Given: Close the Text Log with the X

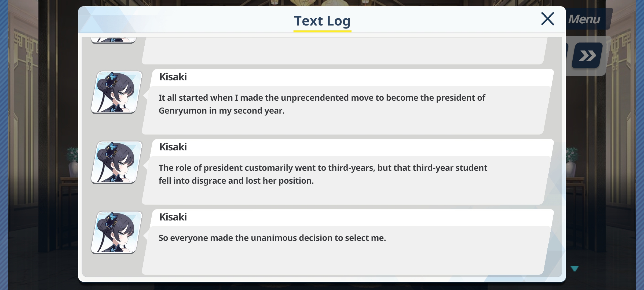Looking at the screenshot, I should click(x=547, y=19).
